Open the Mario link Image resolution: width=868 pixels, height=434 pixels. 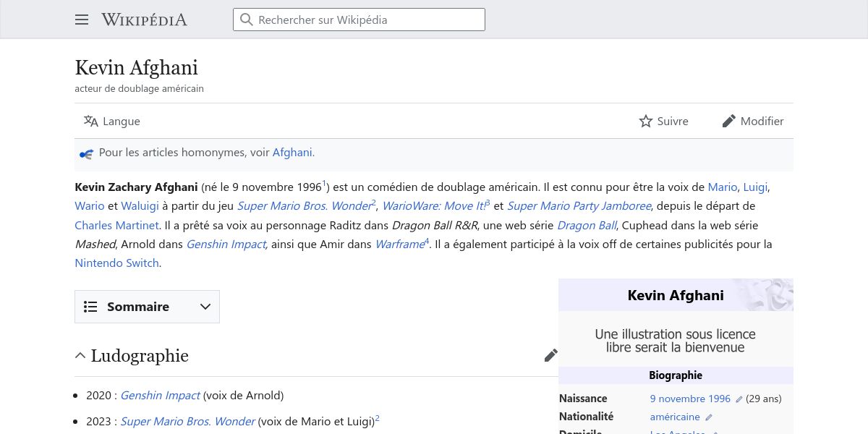[723, 187]
